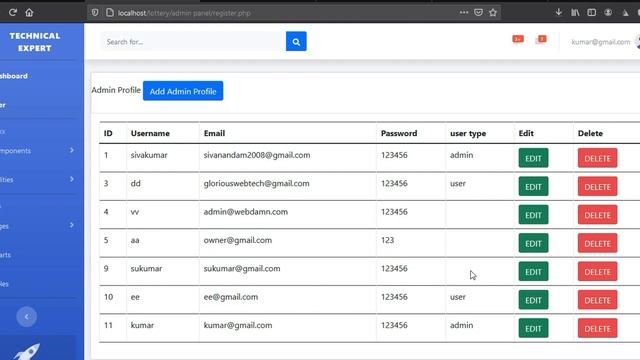Toggle the browser sidebar icon
640x360 pixels.
pos(591,13)
